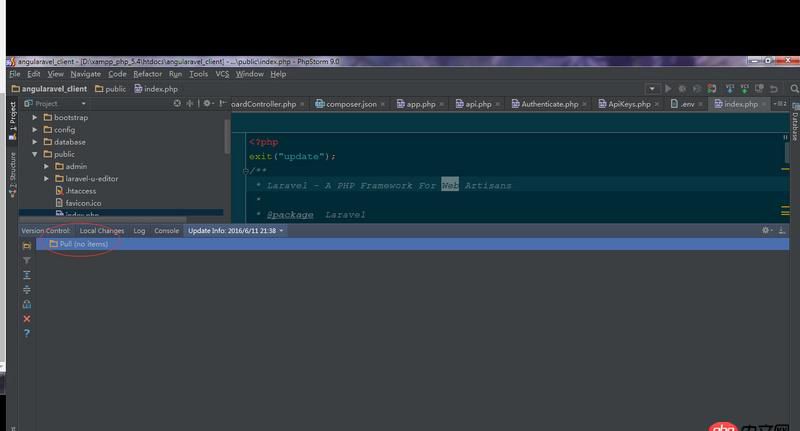Image resolution: width=800 pixels, height=431 pixels.
Task: Select the .htaccess file in tree
Action: [76, 191]
